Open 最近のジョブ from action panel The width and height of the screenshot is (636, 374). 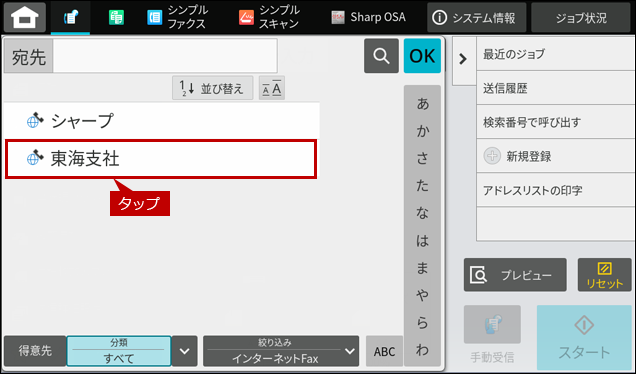[556, 54]
